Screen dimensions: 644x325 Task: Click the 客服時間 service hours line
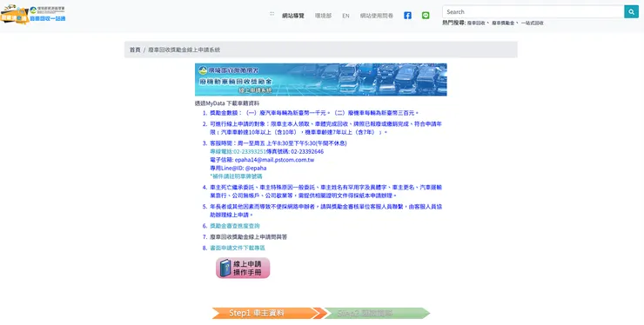(278, 143)
